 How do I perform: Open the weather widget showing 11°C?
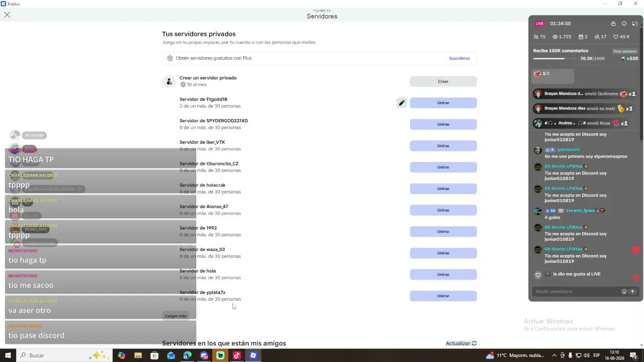click(x=515, y=355)
